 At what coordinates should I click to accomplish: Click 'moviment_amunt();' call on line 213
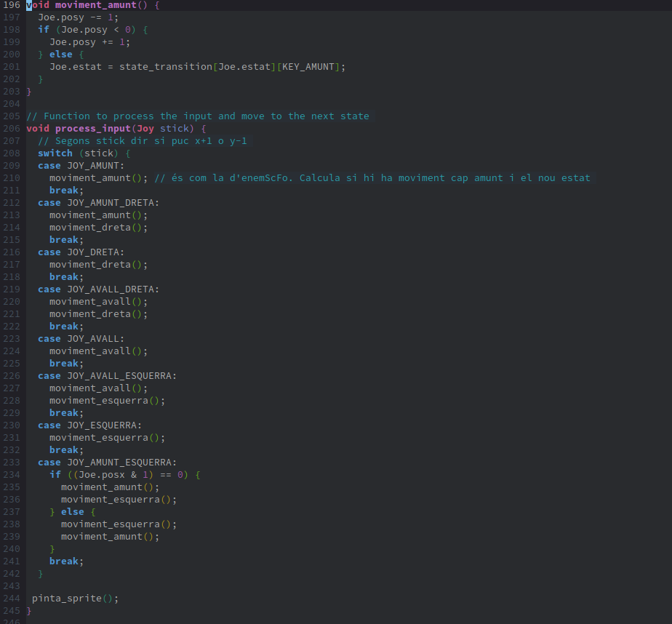pyautogui.click(x=99, y=215)
